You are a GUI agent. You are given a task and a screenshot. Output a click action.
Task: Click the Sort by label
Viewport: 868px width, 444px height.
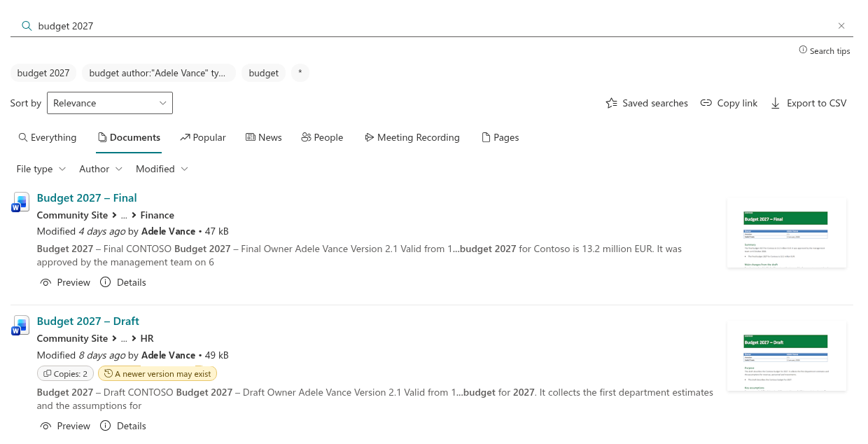(26, 103)
